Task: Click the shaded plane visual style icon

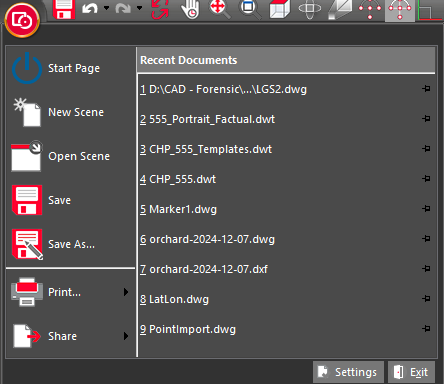Action: 340,9
